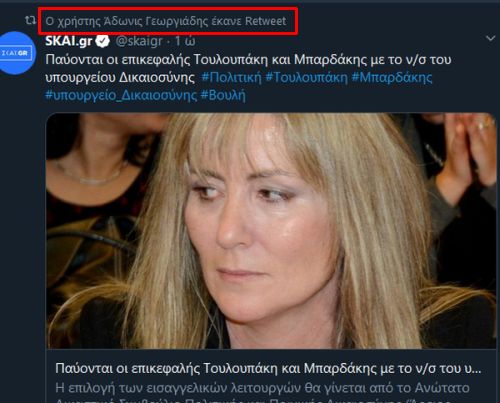Click 'υπουργείου Δικαιοσύνης' in the tweet body
The height and width of the screenshot is (403, 500).
click(120, 78)
